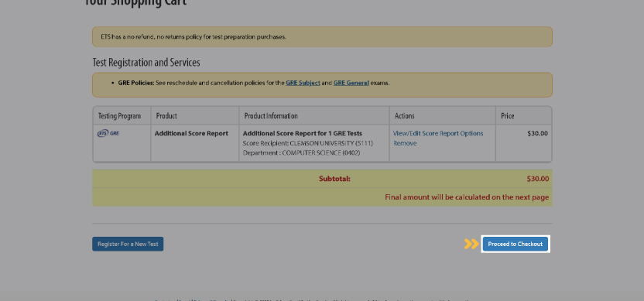Click the 'GRE Policies:' bold label
The width and height of the screenshot is (644, 301).
(x=136, y=83)
